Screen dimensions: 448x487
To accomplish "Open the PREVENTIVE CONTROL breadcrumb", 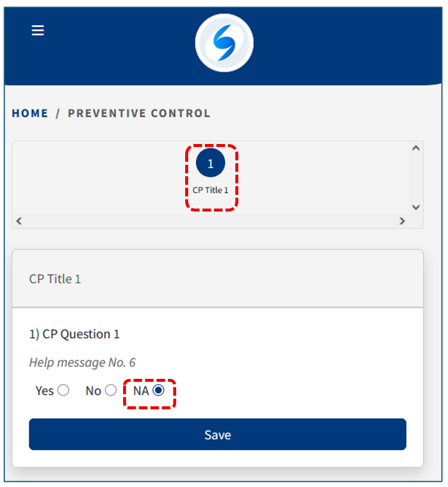I will coord(139,113).
